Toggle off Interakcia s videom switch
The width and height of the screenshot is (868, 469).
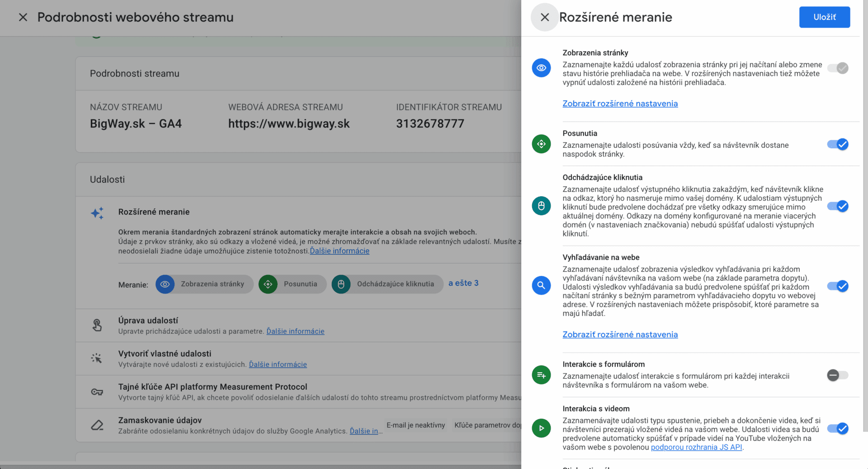838,428
